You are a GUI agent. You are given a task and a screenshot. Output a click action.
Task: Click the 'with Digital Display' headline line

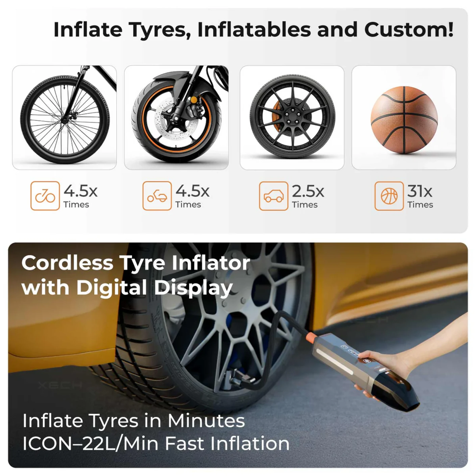127,288
